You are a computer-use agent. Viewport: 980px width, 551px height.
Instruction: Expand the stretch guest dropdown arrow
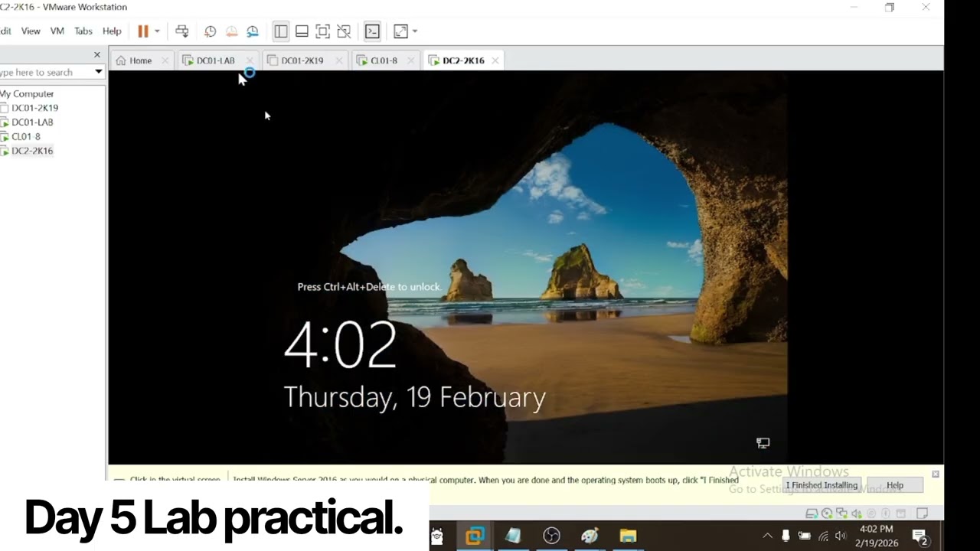click(x=415, y=31)
